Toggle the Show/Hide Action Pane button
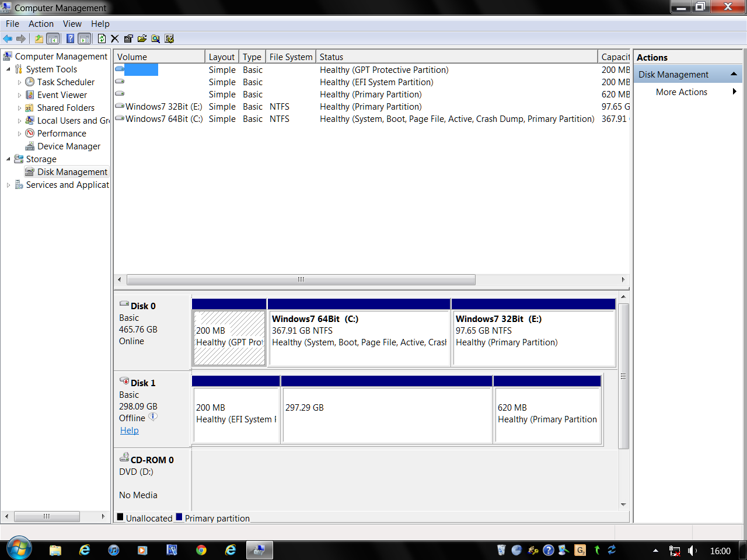 85,39
